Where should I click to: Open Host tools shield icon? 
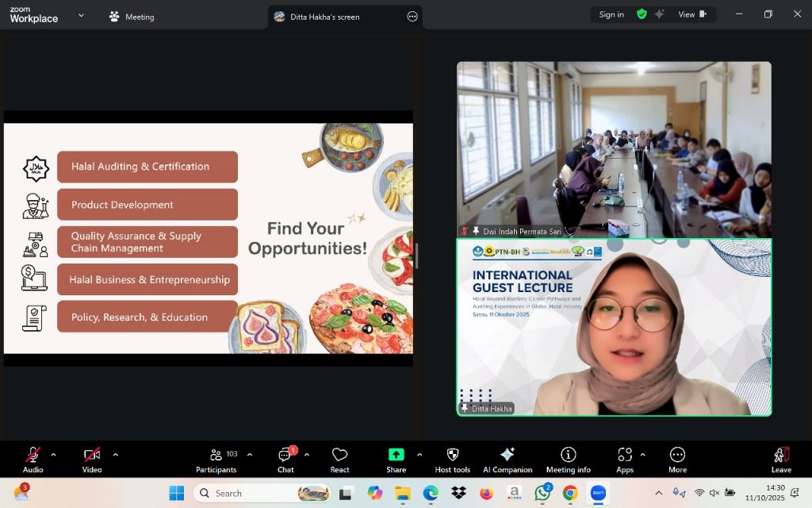tap(452, 455)
